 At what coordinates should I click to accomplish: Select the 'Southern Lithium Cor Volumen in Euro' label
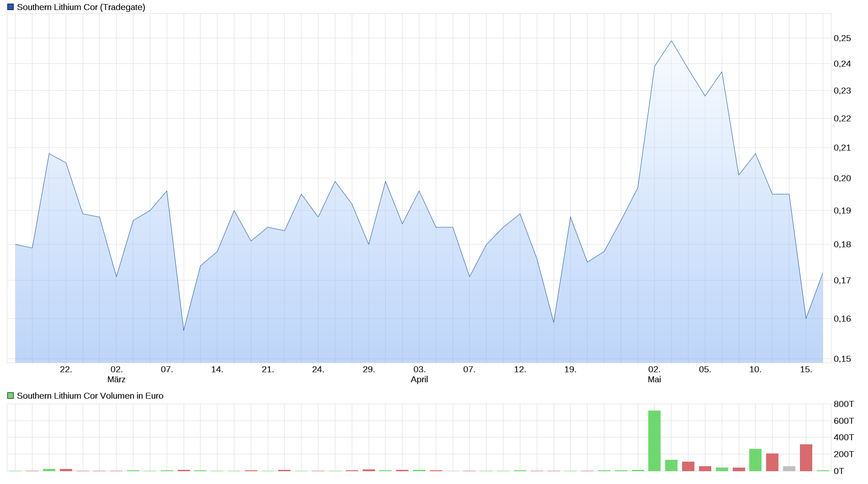click(x=90, y=396)
